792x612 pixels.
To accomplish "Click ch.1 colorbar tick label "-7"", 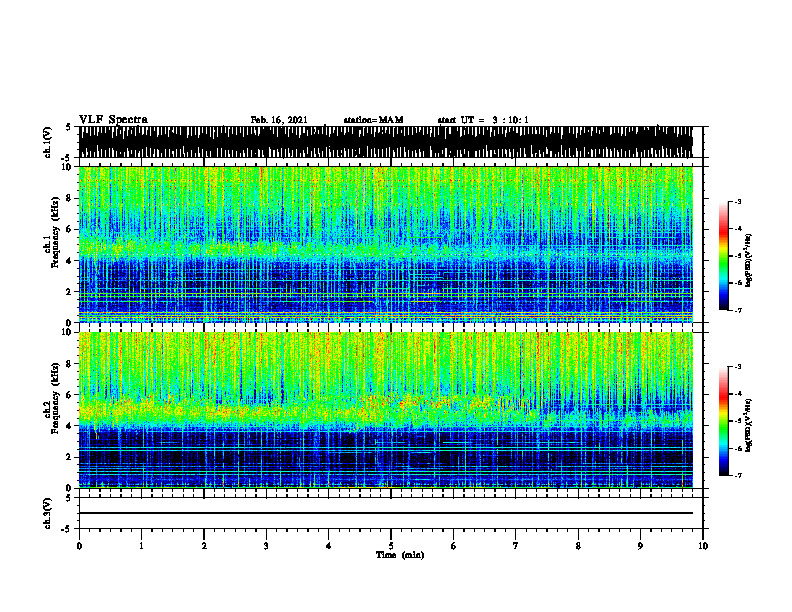I will [x=738, y=310].
